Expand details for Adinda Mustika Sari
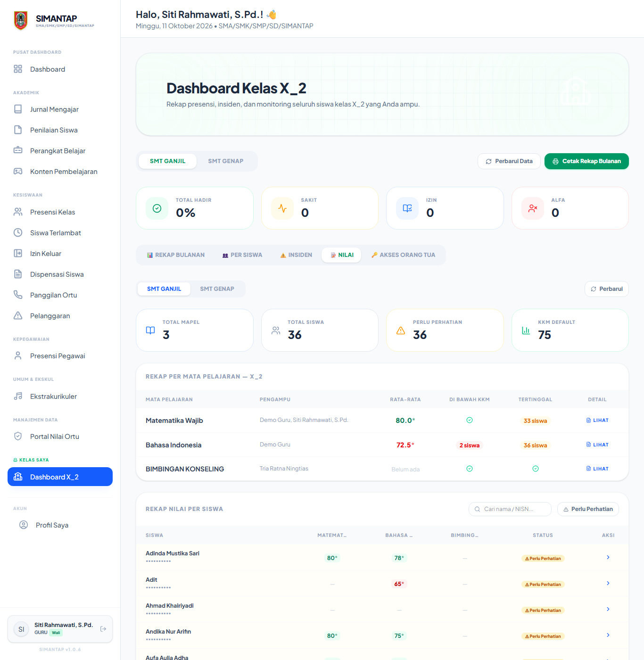 point(608,557)
